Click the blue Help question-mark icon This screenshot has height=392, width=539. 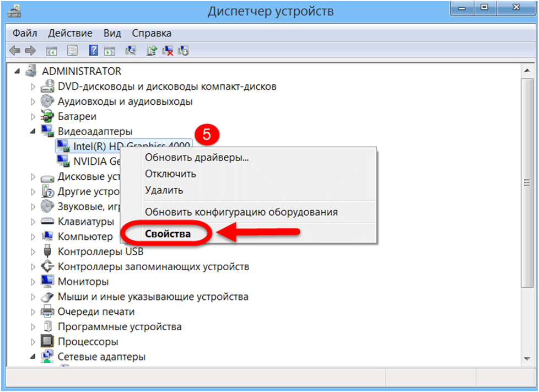click(x=93, y=51)
